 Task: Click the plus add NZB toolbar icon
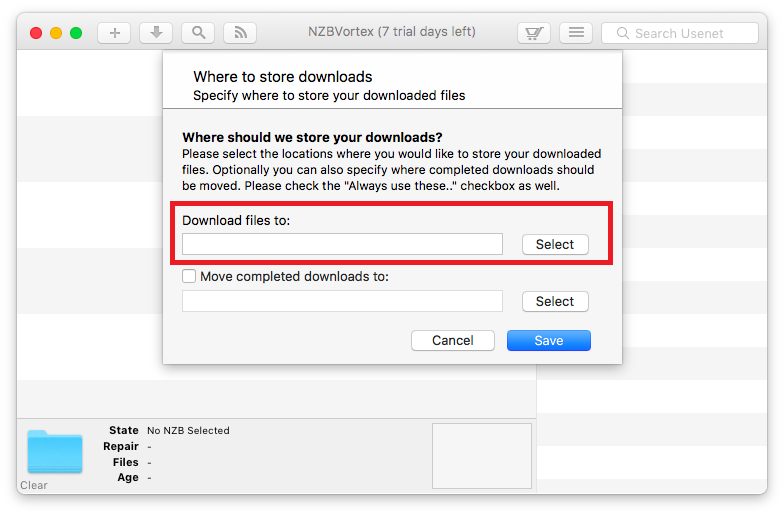[114, 33]
